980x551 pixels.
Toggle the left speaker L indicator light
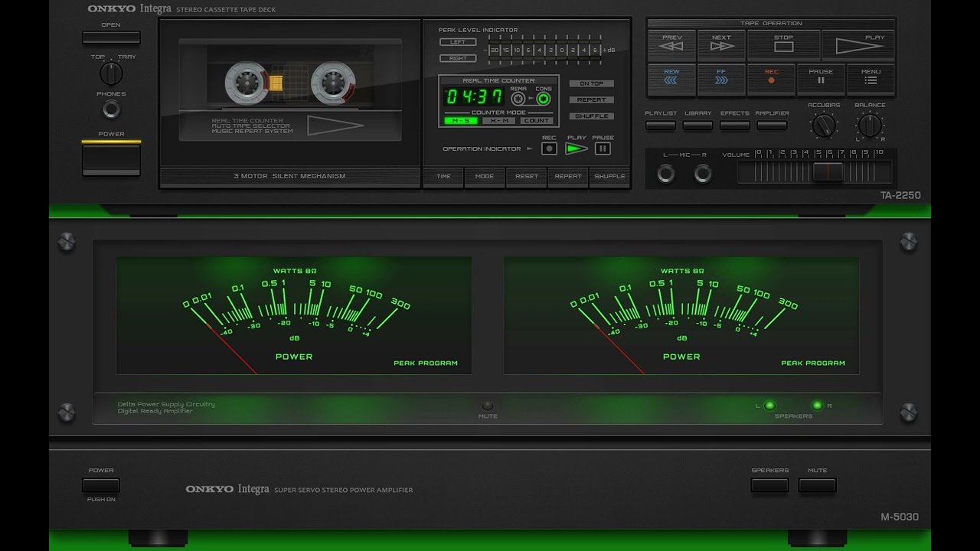[x=769, y=406]
